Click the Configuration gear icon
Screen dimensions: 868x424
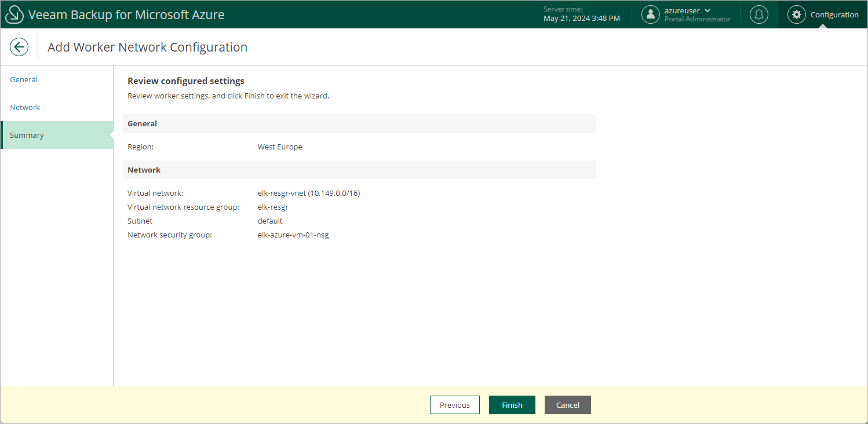797,14
